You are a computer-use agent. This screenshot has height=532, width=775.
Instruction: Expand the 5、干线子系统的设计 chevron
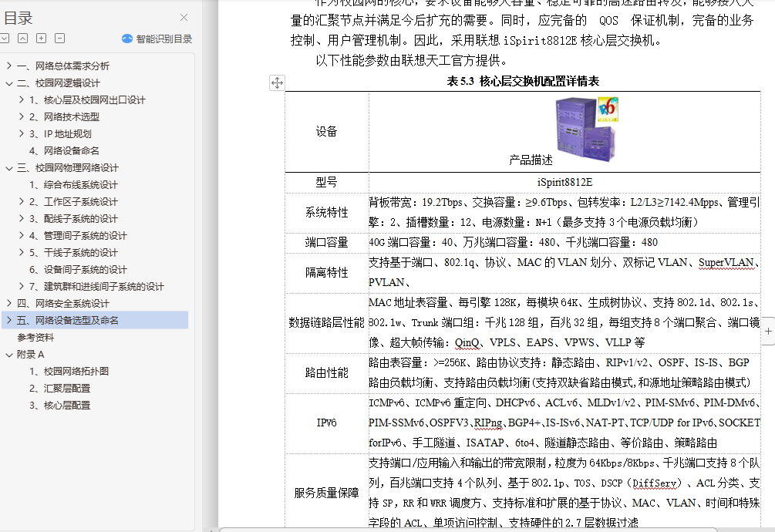(x=22, y=252)
